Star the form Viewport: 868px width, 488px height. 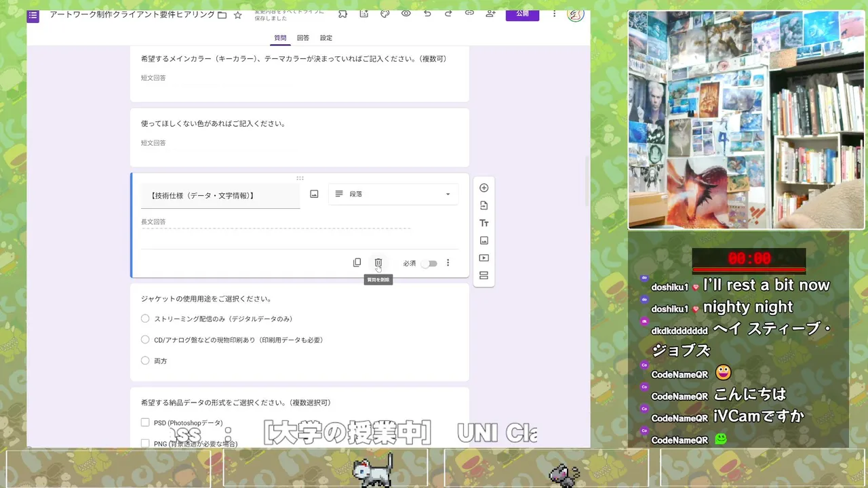(x=237, y=15)
